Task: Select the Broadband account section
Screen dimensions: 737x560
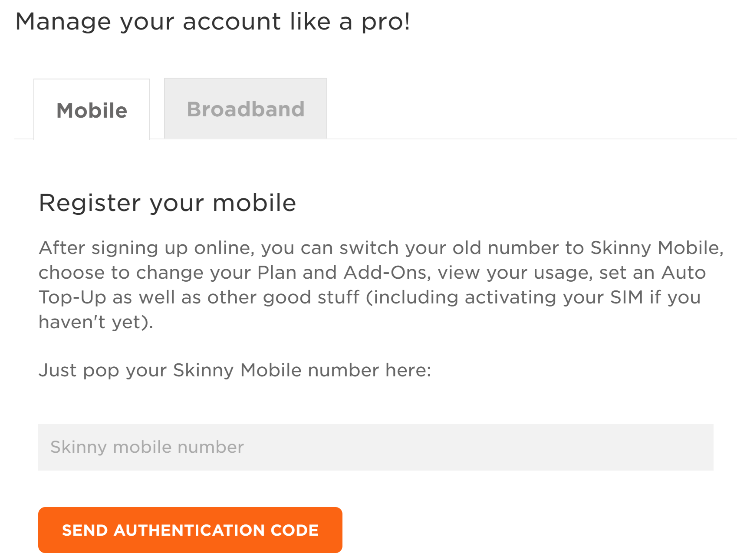Action: pos(246,109)
